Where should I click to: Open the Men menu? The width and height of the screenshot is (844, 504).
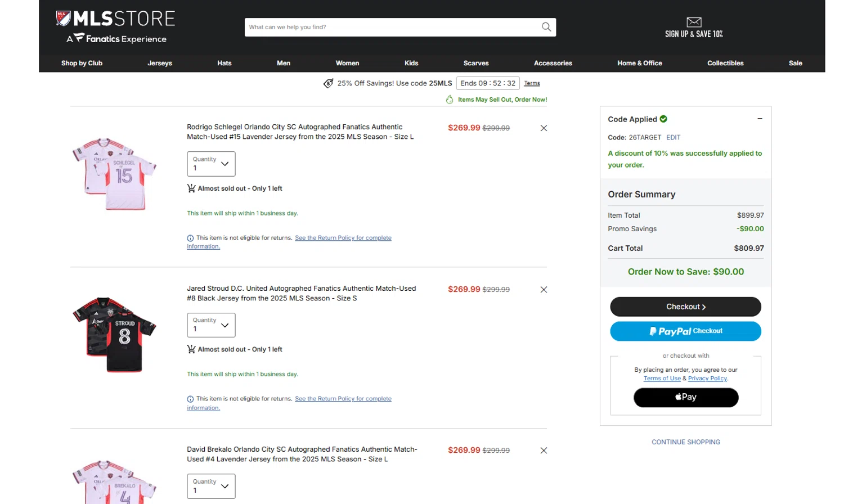pyautogui.click(x=284, y=63)
